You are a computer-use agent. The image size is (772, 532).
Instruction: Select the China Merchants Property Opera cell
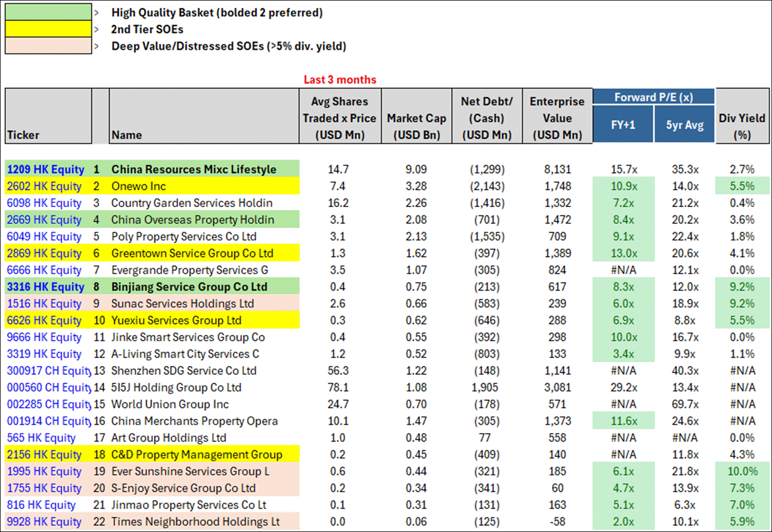(x=204, y=421)
